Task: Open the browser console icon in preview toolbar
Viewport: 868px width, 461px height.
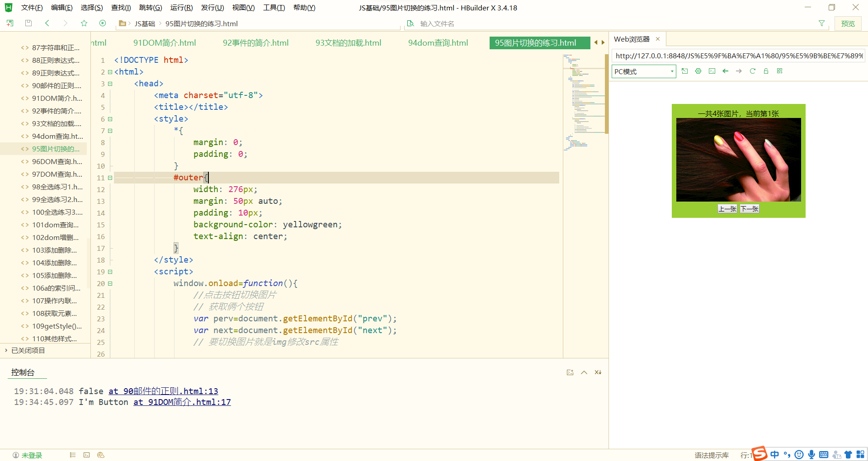Action: (712, 71)
